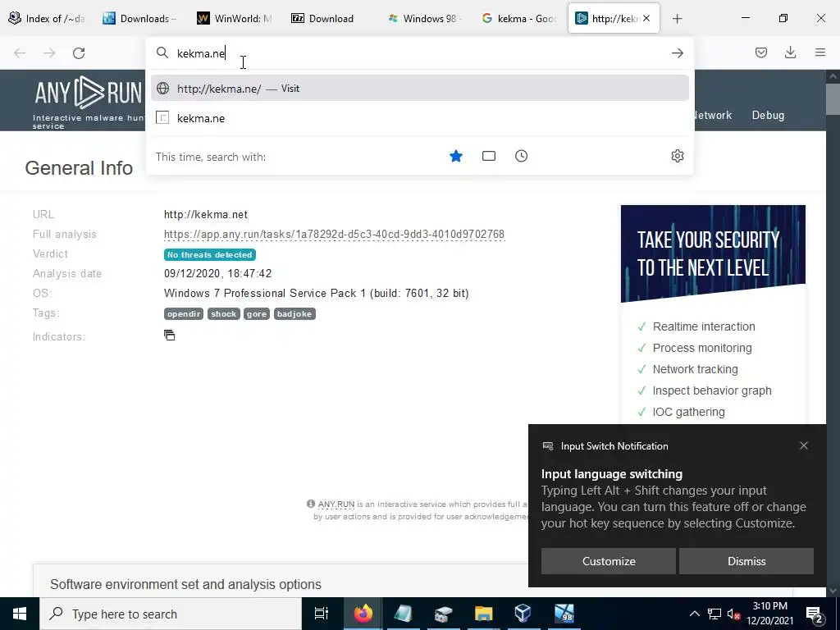The image size is (840, 630).
Task: Open the Network menu item
Action: point(713,115)
